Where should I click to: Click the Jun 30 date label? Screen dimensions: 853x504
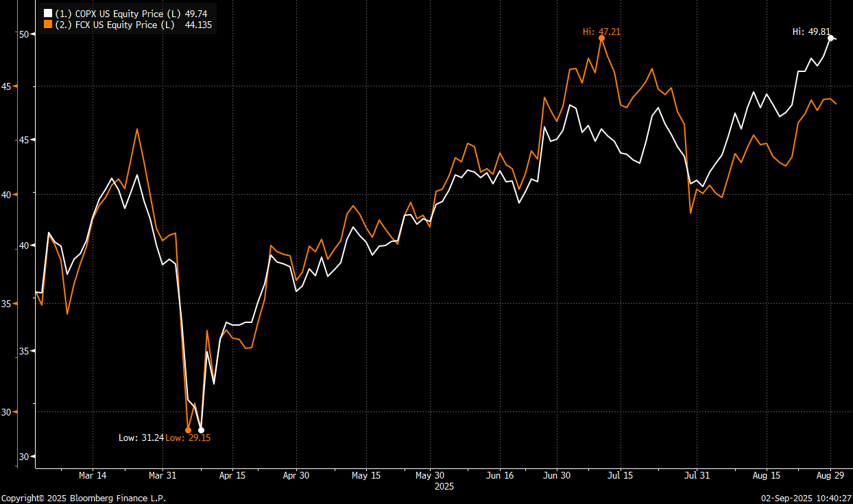pos(556,475)
